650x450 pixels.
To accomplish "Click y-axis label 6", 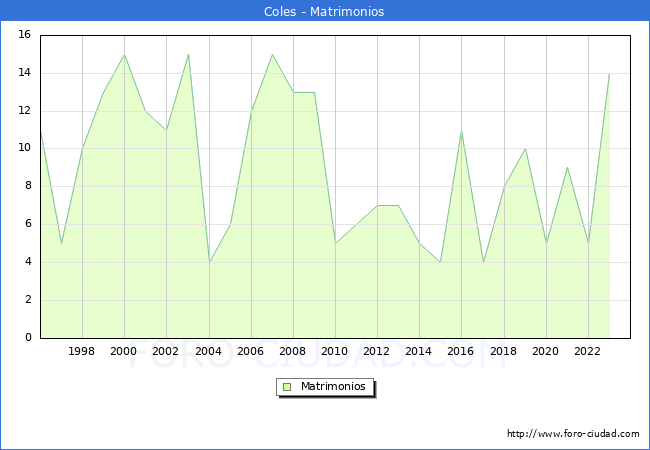I will pos(28,224).
